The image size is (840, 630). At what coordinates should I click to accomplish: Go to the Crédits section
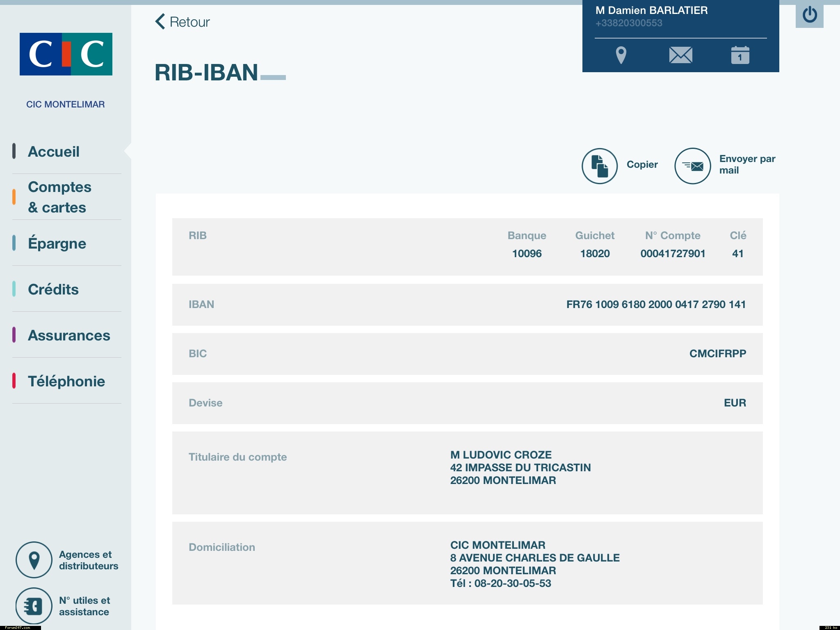click(x=53, y=289)
